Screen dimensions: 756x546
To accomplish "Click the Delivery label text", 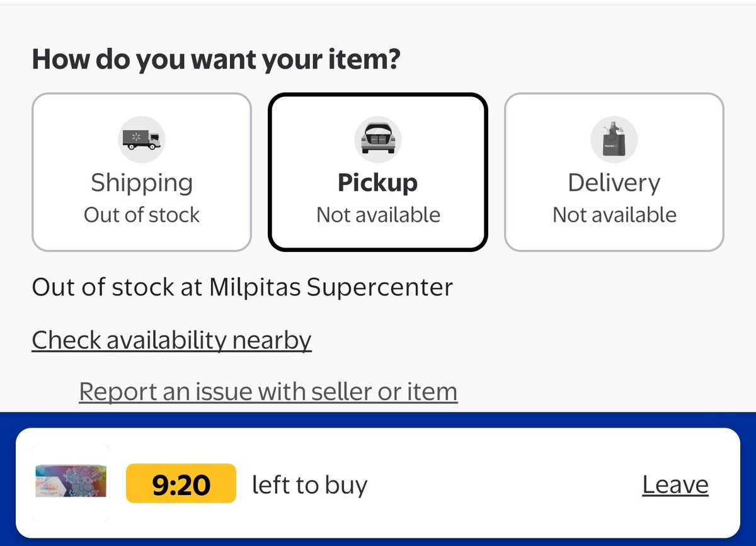I will 614,183.
